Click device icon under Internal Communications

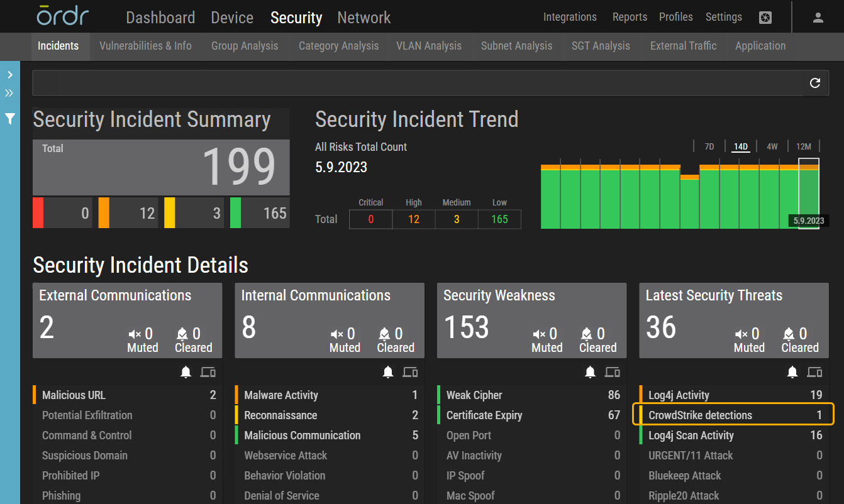410,372
